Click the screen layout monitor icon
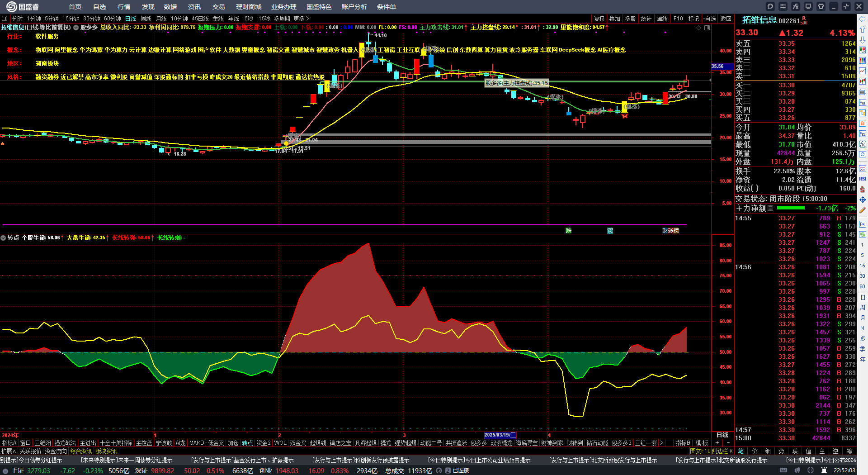Screen dimensions: 868x475 pos(808,6)
